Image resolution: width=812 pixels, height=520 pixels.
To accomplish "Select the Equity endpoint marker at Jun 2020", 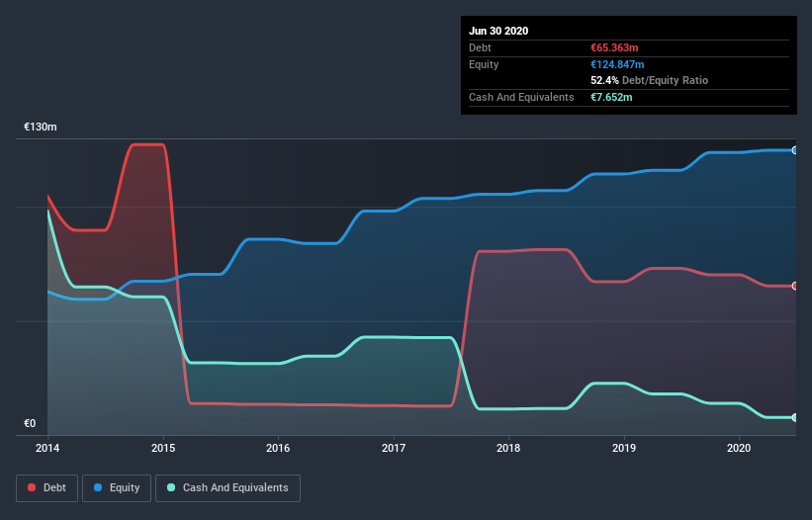I will tap(795, 150).
